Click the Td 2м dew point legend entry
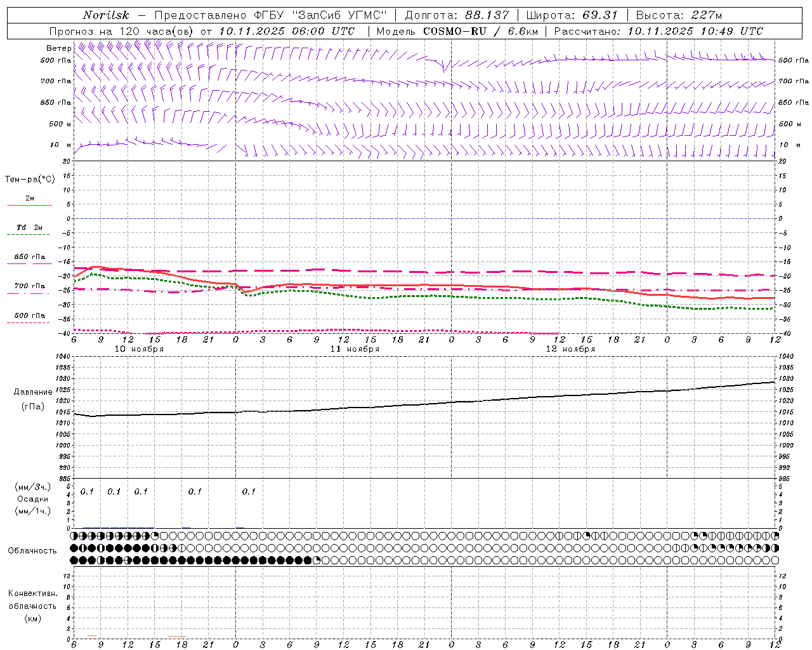This screenshot has width=812, height=650. (x=29, y=227)
